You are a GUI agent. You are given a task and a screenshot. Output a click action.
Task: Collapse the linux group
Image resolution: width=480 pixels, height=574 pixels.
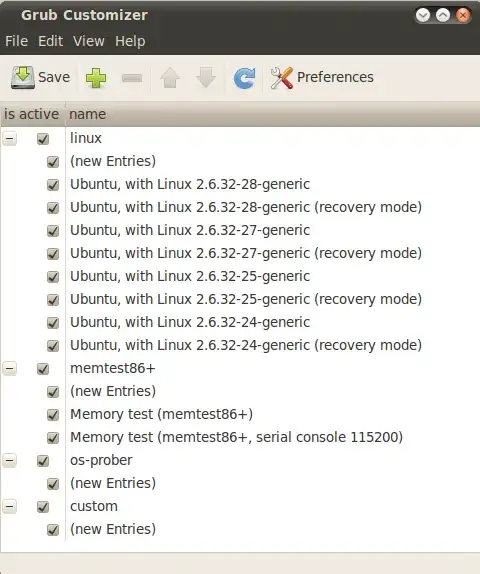tap(10, 138)
